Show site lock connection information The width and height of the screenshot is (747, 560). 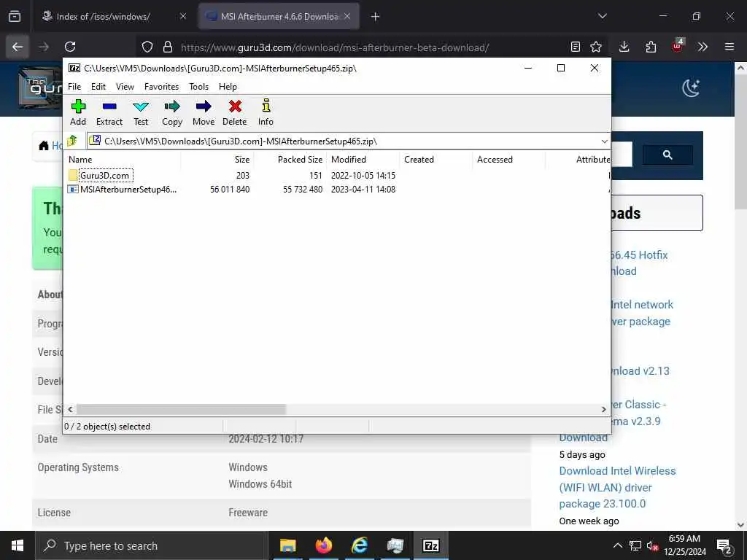coord(168,47)
